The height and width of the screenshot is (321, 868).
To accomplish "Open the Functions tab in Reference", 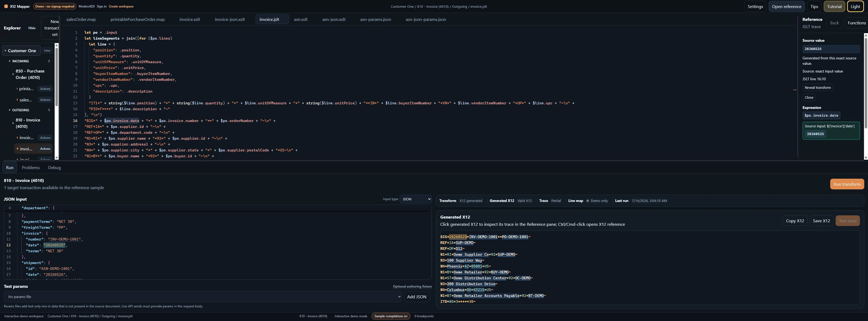I will [856, 23].
